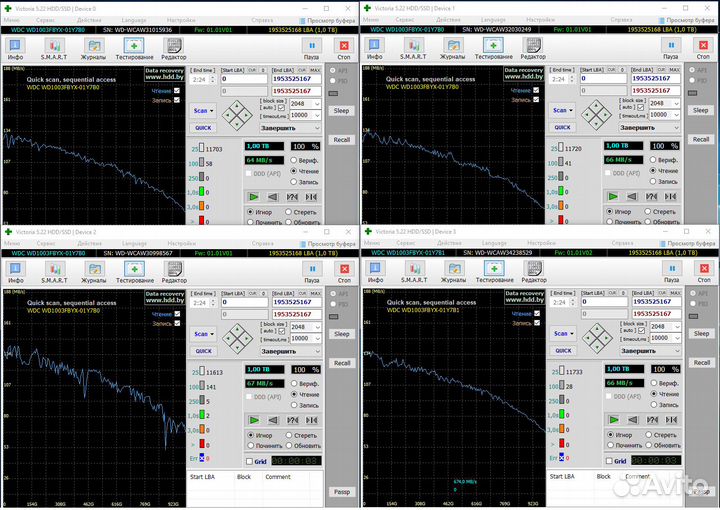Image resolution: width=720 pixels, height=510 pixels.
Task: Toggle the Чтение checkbox on Device 0 graph
Action: click(x=177, y=90)
